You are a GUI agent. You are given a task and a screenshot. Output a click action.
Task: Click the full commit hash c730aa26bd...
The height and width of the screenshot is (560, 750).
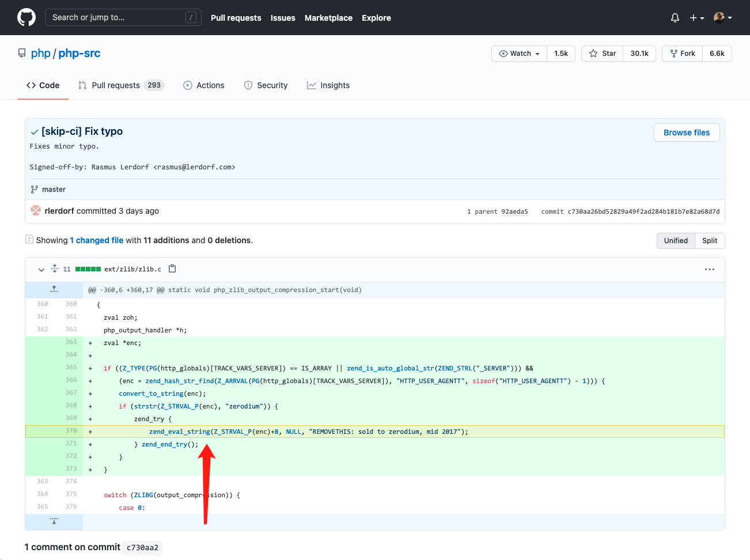tap(643, 211)
